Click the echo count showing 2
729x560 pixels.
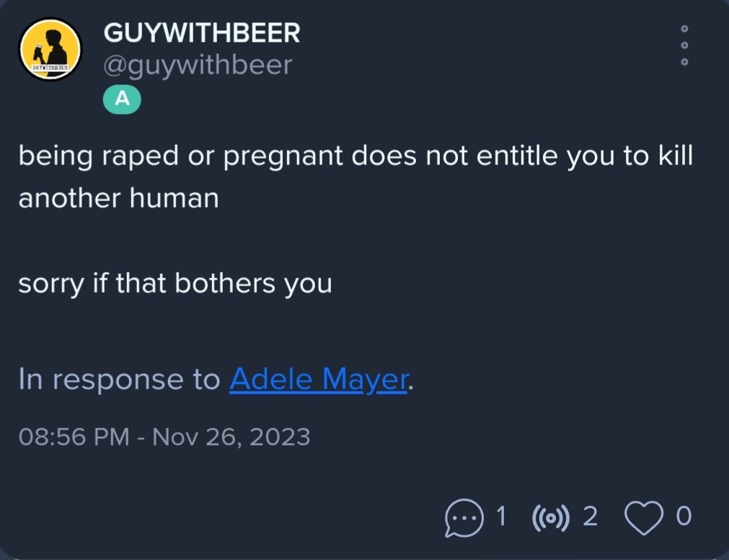tap(590, 516)
